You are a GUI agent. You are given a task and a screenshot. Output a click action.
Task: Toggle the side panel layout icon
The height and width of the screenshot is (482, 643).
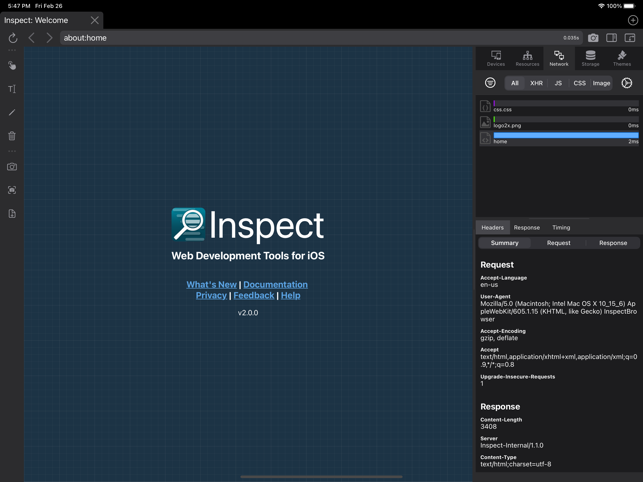611,38
